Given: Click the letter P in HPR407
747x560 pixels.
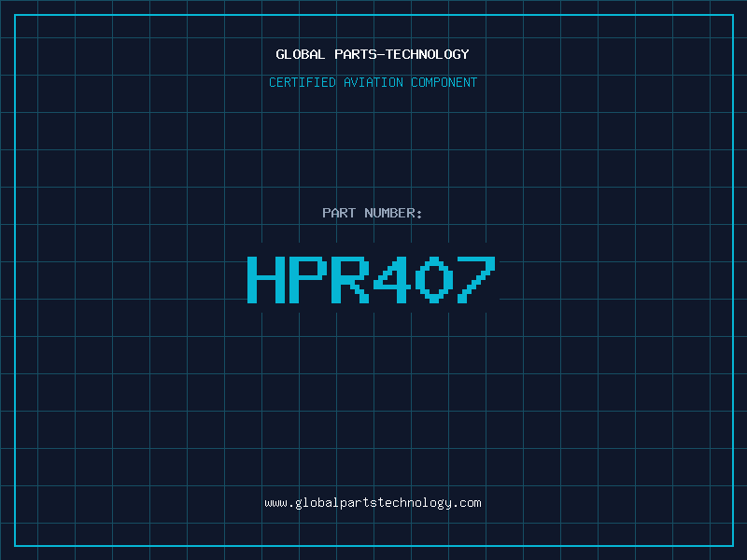Looking at the screenshot, I should click(x=307, y=278).
